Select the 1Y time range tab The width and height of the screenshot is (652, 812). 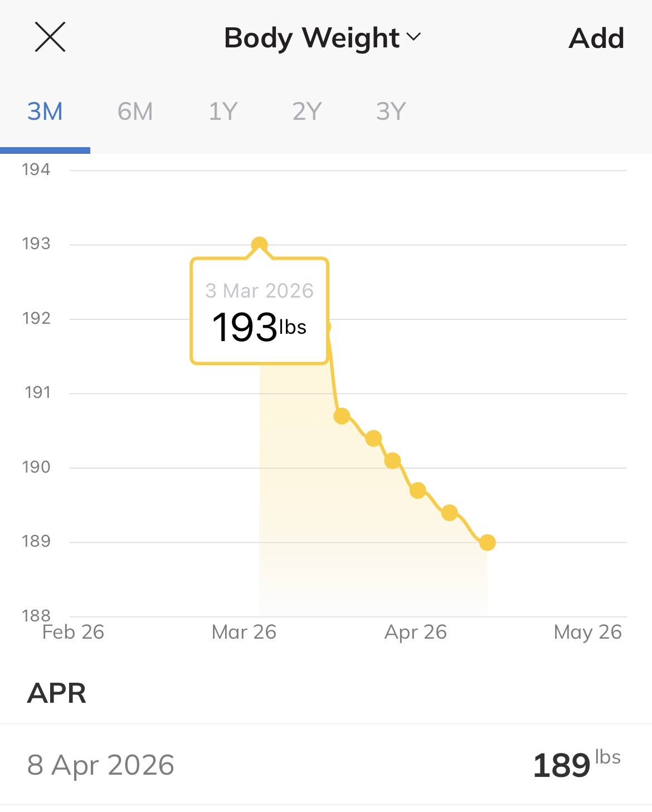(x=223, y=111)
